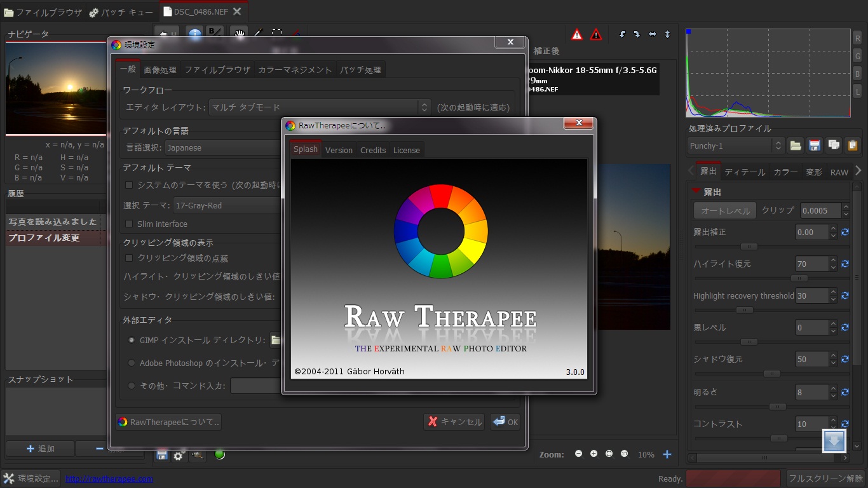Rotate the image right
This screenshot has height=488, width=868.
click(637, 34)
